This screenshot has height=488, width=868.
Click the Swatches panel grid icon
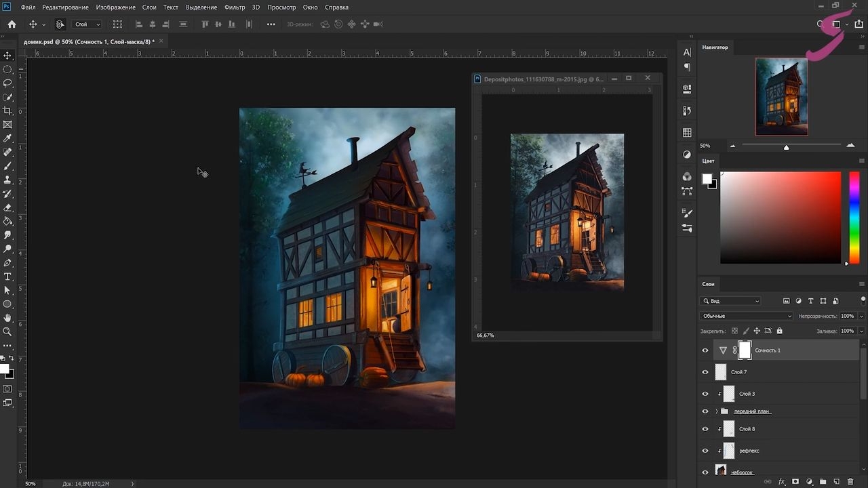pos(687,133)
